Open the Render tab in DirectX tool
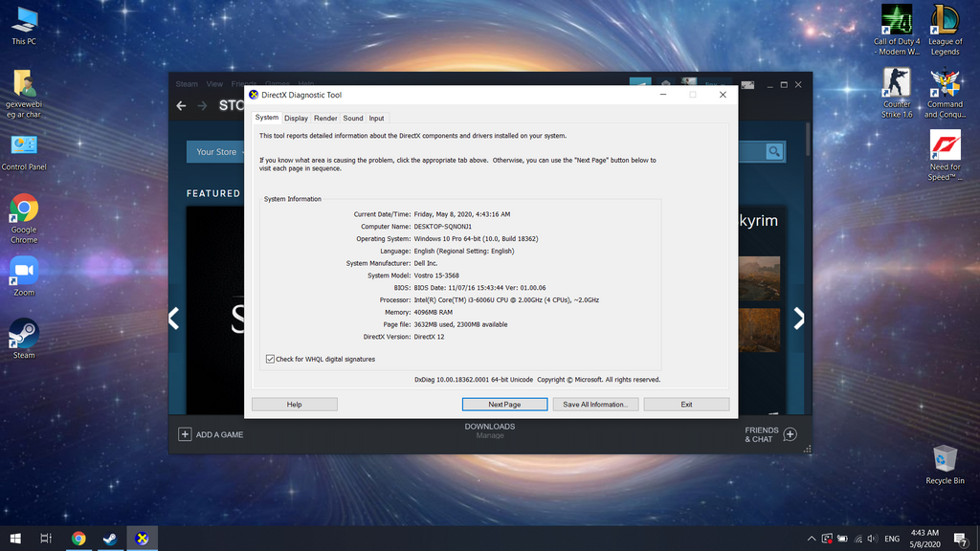This screenshot has height=551, width=980. pyautogui.click(x=325, y=118)
